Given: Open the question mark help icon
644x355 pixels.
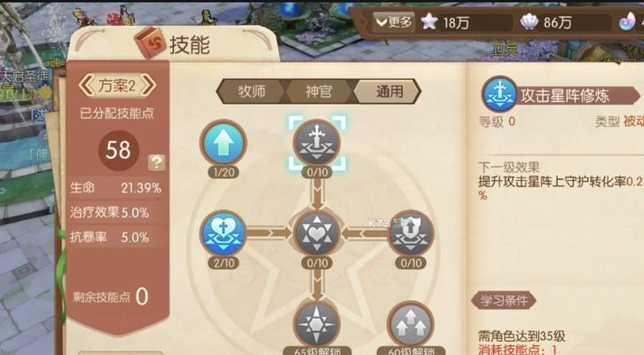Looking at the screenshot, I should tap(156, 162).
